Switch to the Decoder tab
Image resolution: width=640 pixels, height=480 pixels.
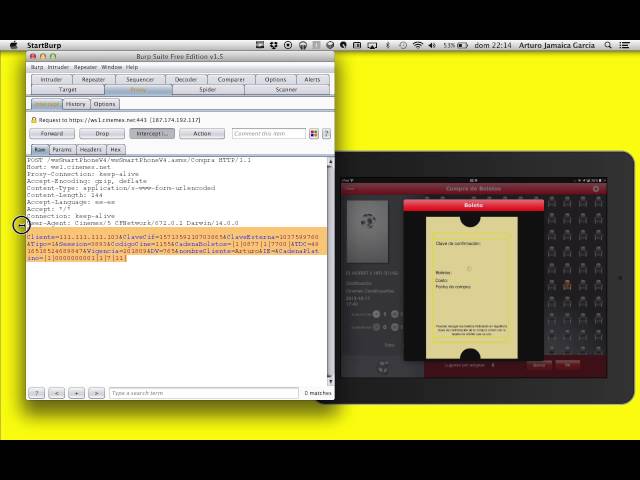pyautogui.click(x=186, y=80)
